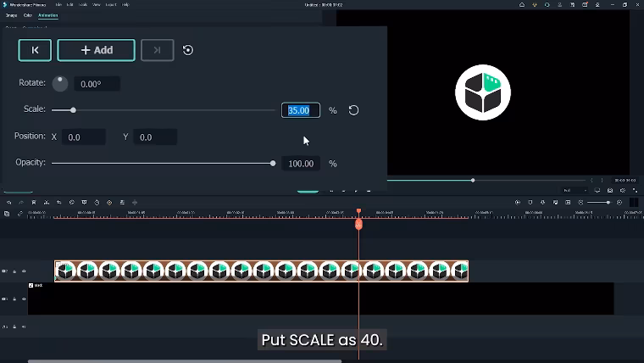The height and width of the screenshot is (363, 644).
Task: Click the Color/green screen icon in toolbar
Action: pos(84,202)
